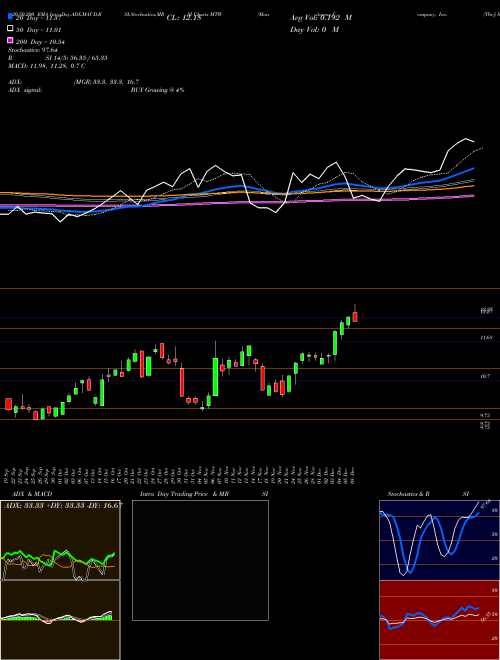Click the 'Stochastics: 97.64' readout
The width and height of the screenshot is (500, 660).
click(33, 50)
